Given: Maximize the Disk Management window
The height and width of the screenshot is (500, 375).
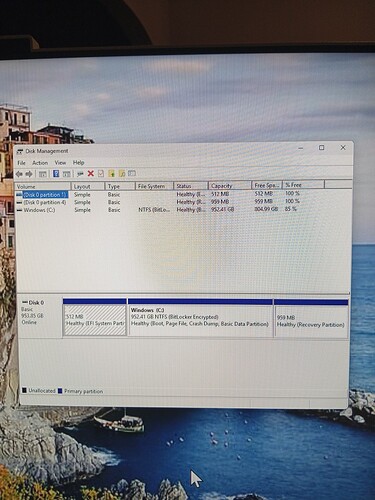Looking at the screenshot, I should click(x=321, y=148).
